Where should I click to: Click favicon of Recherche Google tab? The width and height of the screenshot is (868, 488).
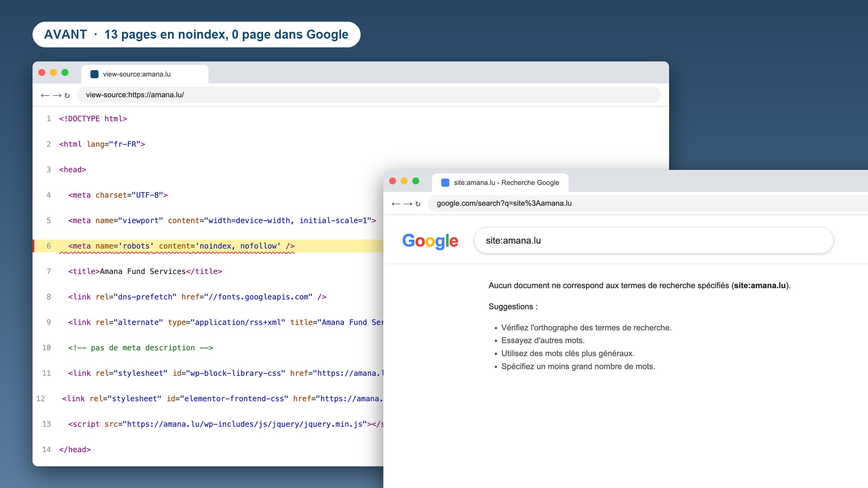pyautogui.click(x=445, y=183)
